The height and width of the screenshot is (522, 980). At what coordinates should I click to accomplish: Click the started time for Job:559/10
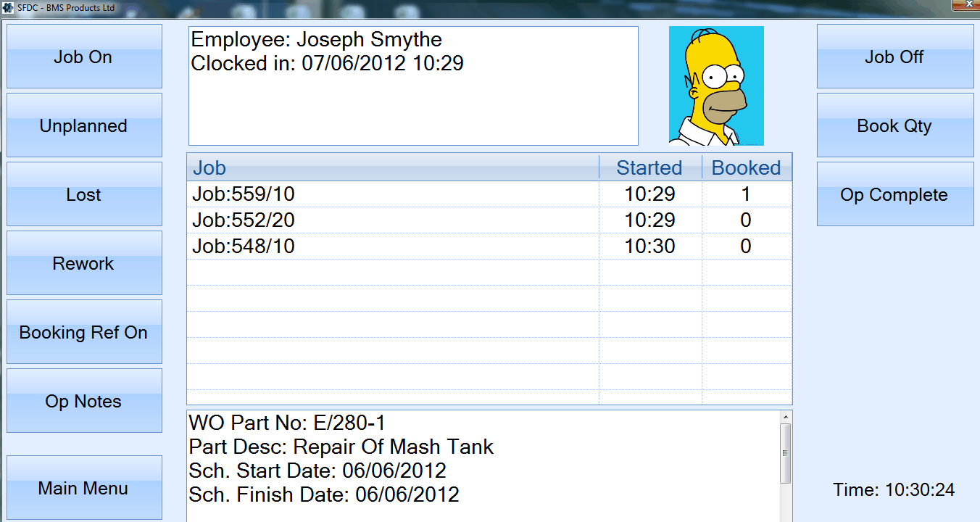(650, 194)
